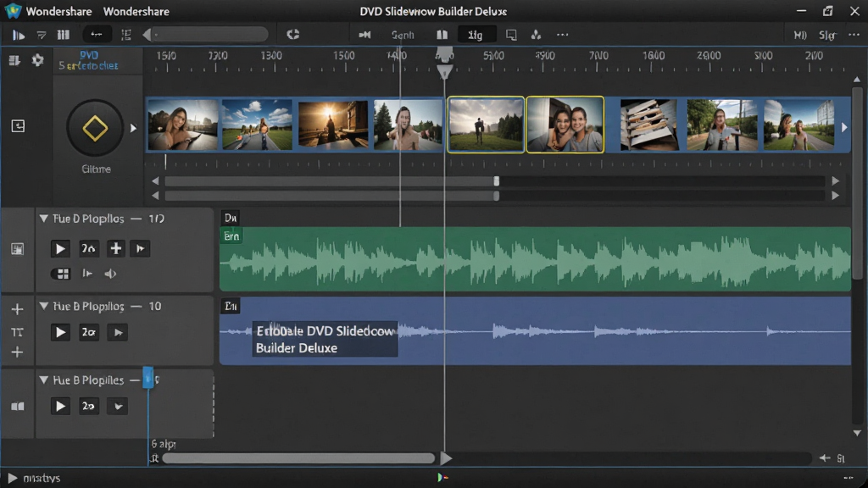Click the triple-dot cluster icon before the toolbar ellipsis
This screenshot has width=868, height=488.
pos(536,35)
